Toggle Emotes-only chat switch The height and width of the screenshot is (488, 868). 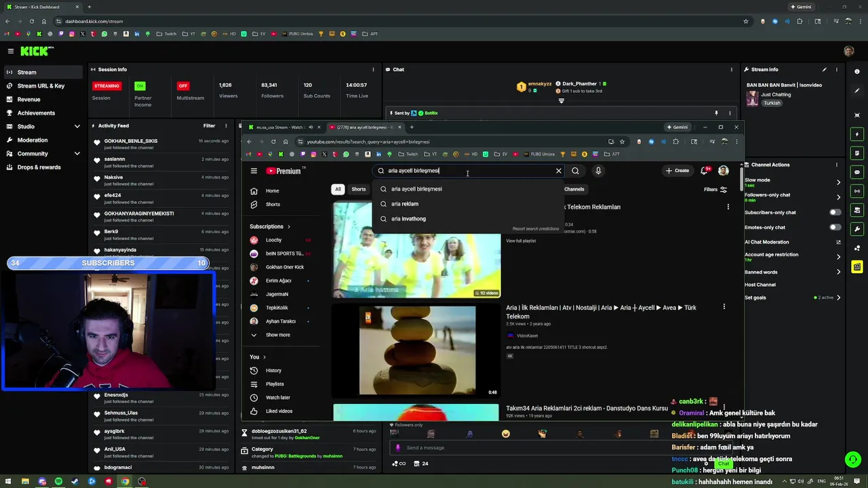pyautogui.click(x=835, y=227)
